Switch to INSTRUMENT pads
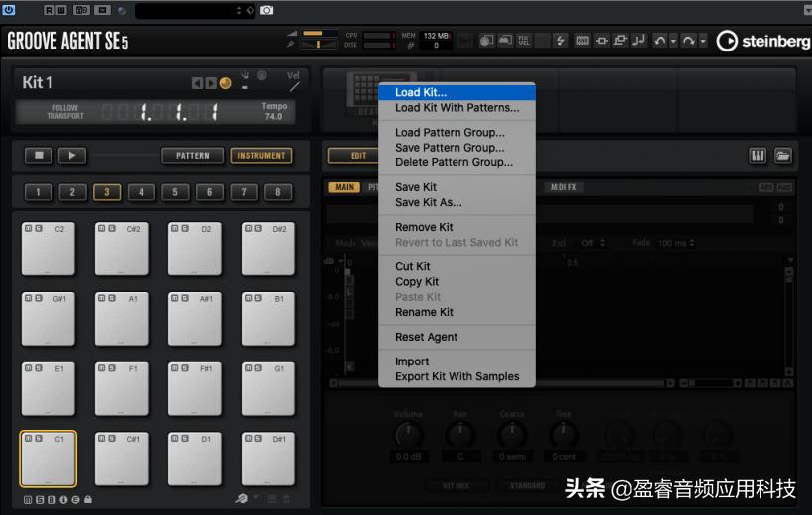The image size is (812, 515). pyautogui.click(x=261, y=155)
